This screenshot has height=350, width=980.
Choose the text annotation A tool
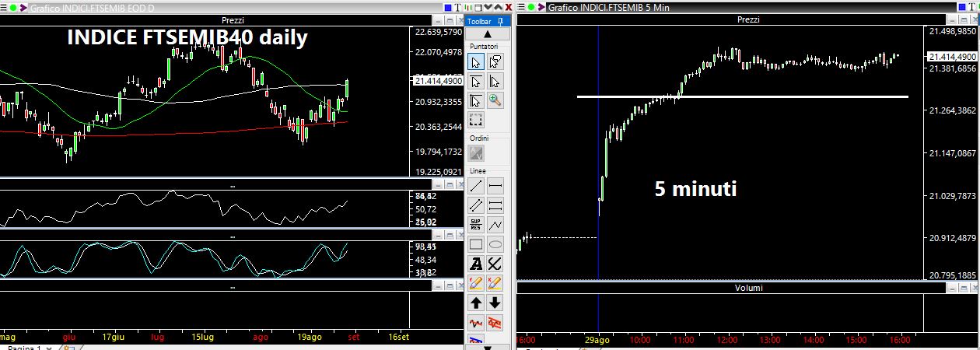476,264
